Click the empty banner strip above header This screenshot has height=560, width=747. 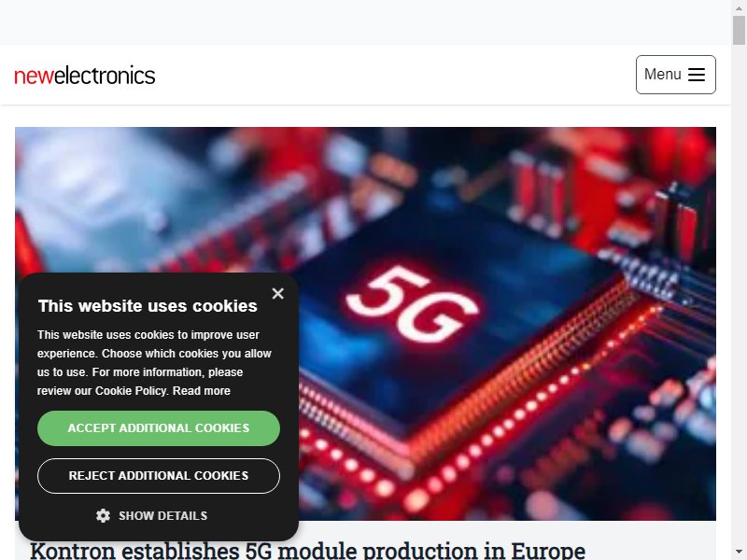pyautogui.click(x=365, y=21)
